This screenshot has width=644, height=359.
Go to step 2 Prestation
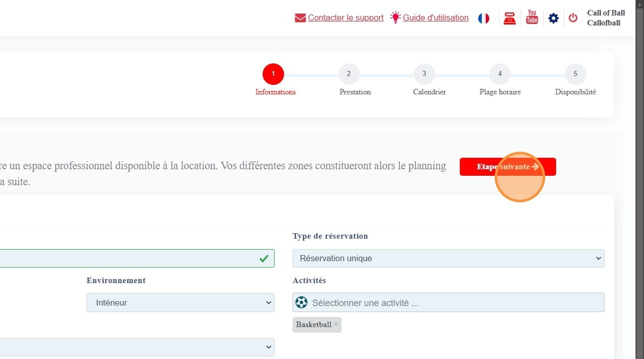(x=348, y=74)
